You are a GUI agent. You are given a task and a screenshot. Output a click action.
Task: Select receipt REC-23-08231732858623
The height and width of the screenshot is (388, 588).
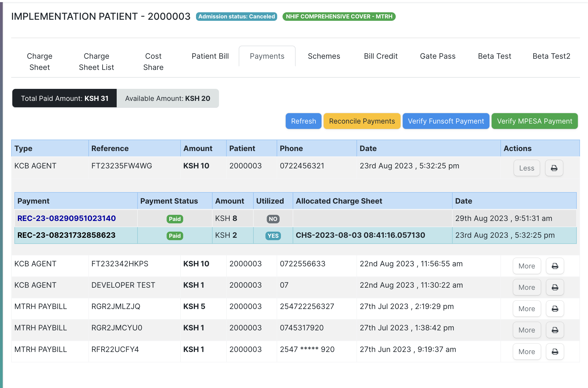(66, 235)
